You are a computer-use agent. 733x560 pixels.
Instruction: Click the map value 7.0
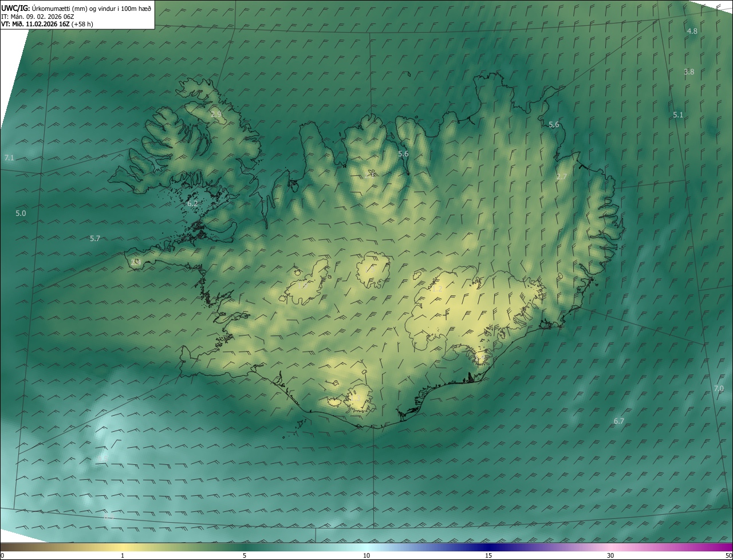pyautogui.click(x=719, y=388)
